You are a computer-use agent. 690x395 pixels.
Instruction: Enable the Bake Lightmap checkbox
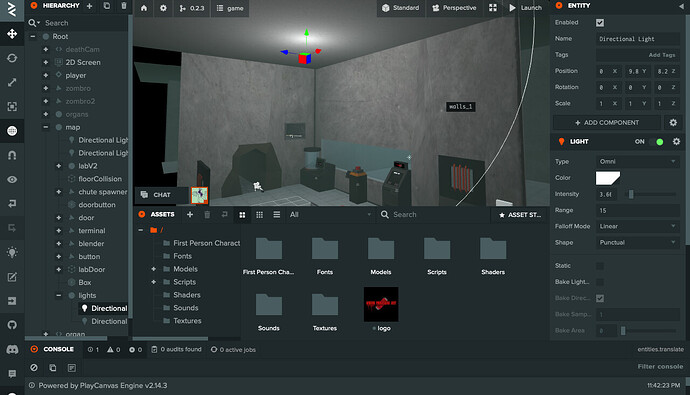click(x=600, y=282)
